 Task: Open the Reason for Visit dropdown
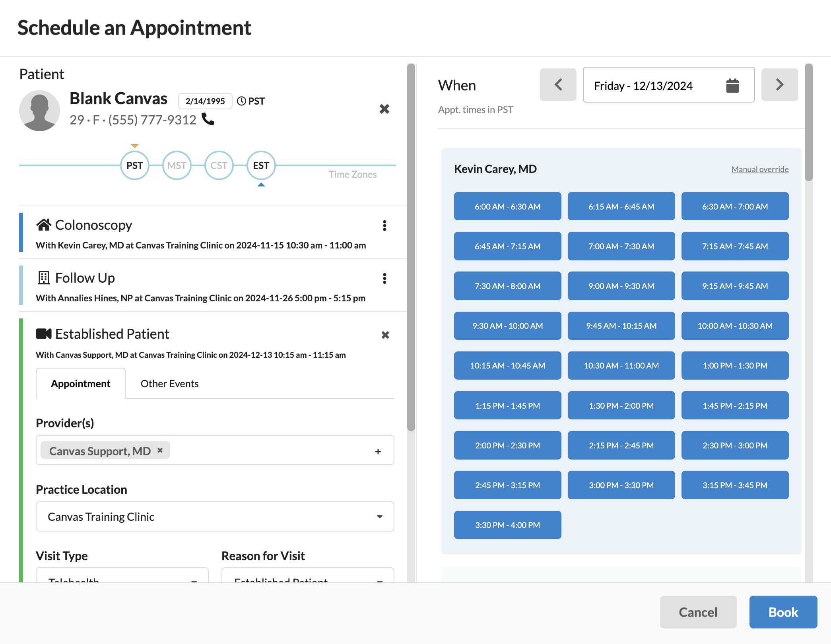tap(307, 576)
